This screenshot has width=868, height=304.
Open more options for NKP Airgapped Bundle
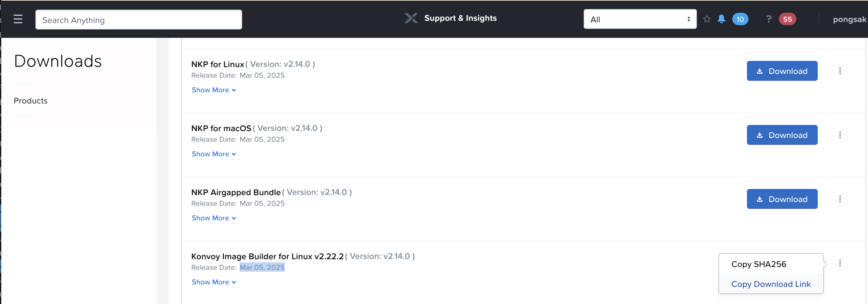click(x=840, y=199)
